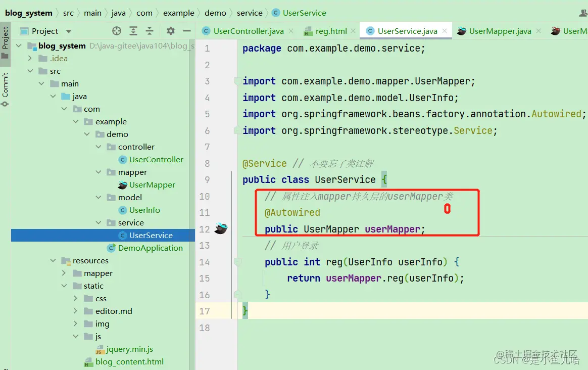Click src in the breadcrumb path

68,13
